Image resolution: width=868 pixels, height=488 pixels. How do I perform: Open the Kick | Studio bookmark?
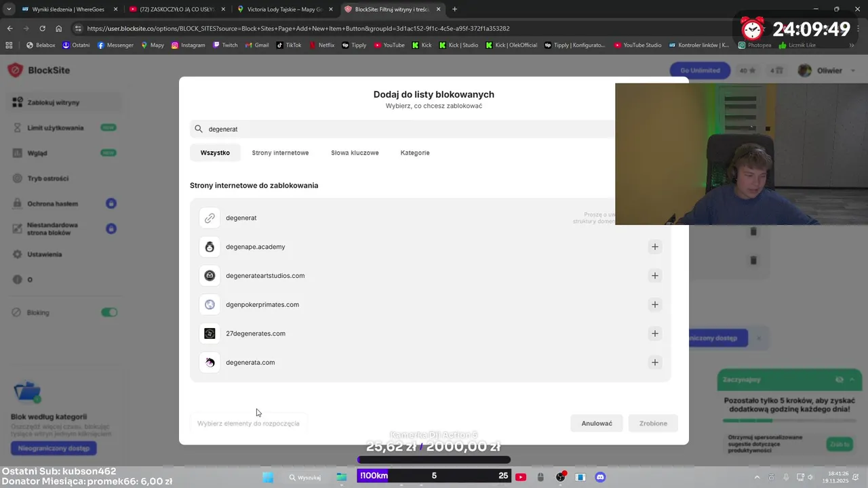click(458, 45)
